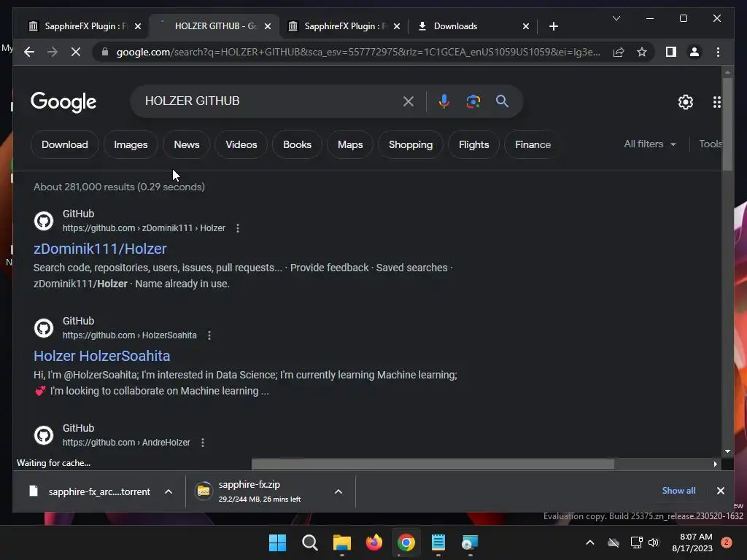747x560 pixels.
Task: Pick the Flights filter chip
Action: click(473, 144)
